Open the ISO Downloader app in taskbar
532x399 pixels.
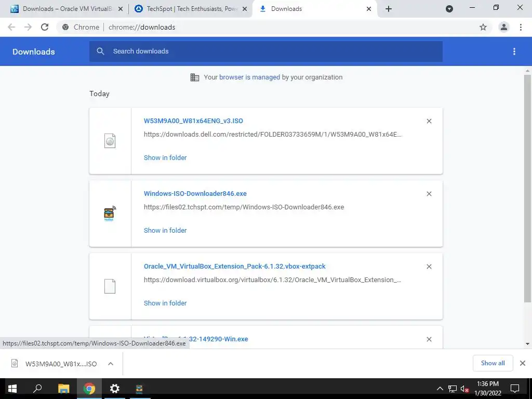139,389
